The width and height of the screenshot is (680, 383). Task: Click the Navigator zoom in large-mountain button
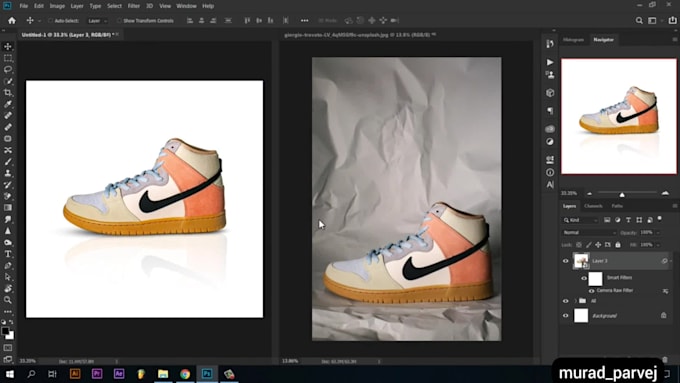tap(665, 193)
